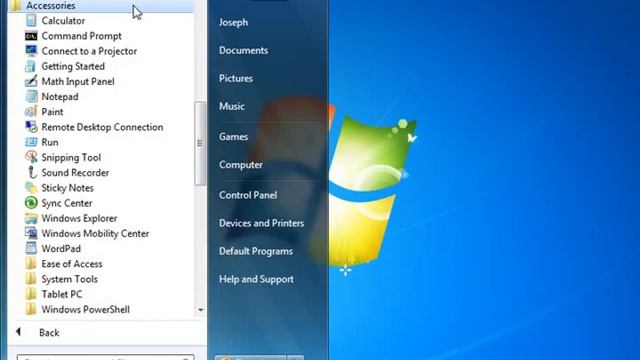Click the Connect to a Projector text label
The height and width of the screenshot is (360, 640).
tap(89, 51)
